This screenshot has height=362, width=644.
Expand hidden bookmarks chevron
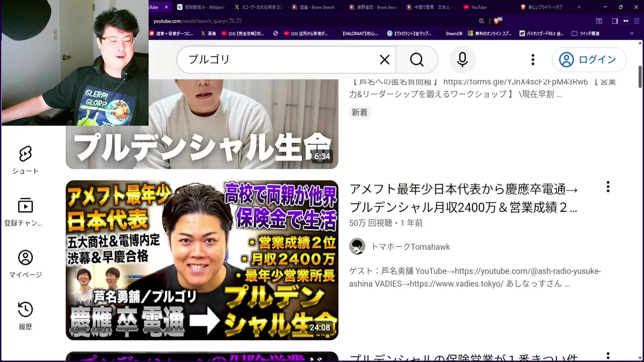(x=632, y=34)
